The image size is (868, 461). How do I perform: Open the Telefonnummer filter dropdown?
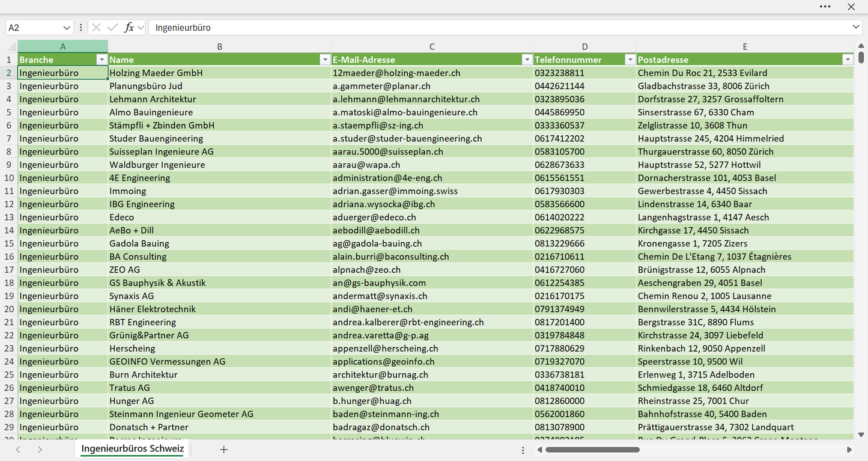coord(630,60)
